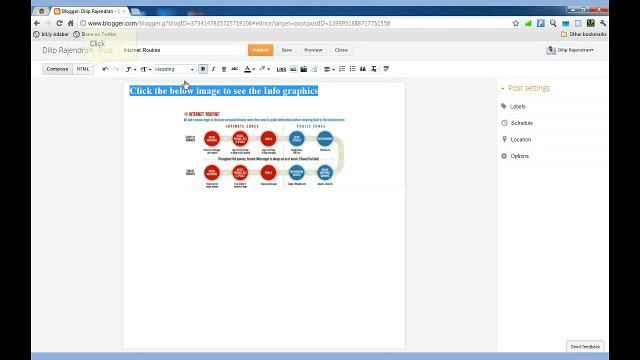Viewport: 640px width, 360px height.
Task: Click the green signal bars extension icon
Action: pos(528,23)
